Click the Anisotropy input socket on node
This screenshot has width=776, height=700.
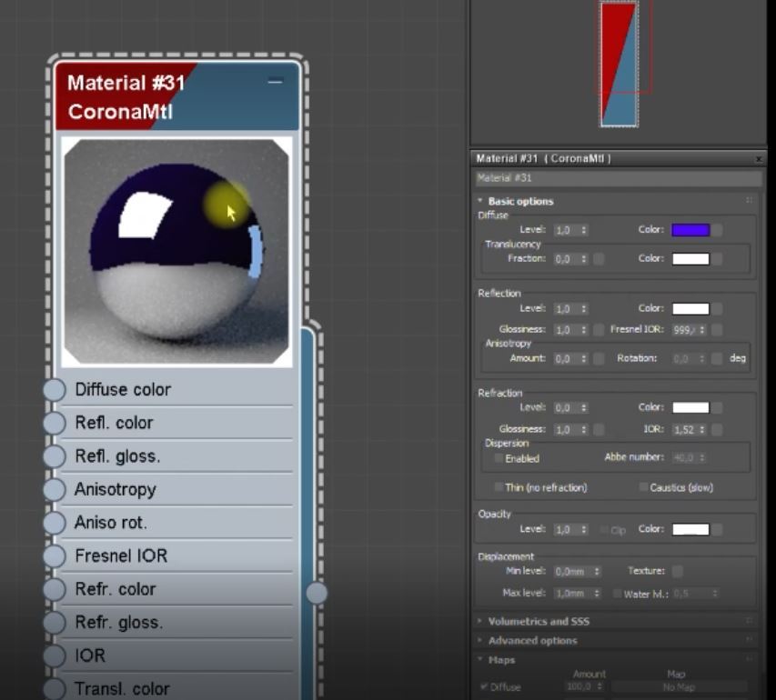[x=55, y=489]
